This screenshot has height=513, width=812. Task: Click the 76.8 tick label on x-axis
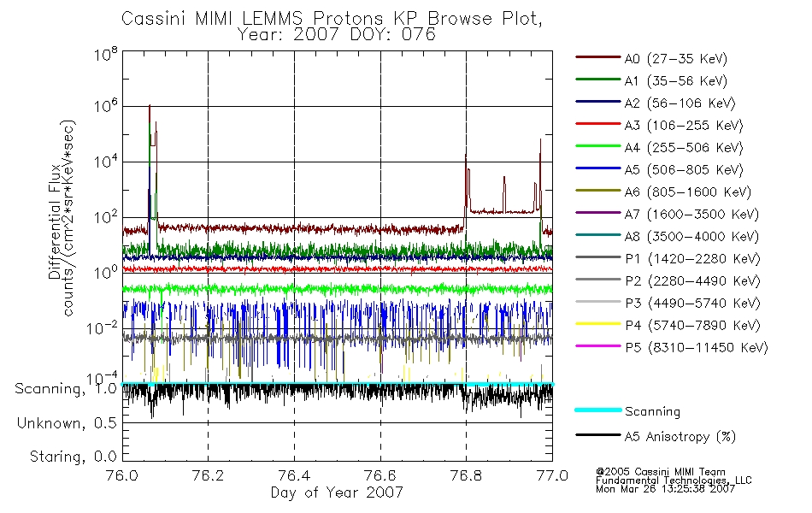tap(466, 475)
